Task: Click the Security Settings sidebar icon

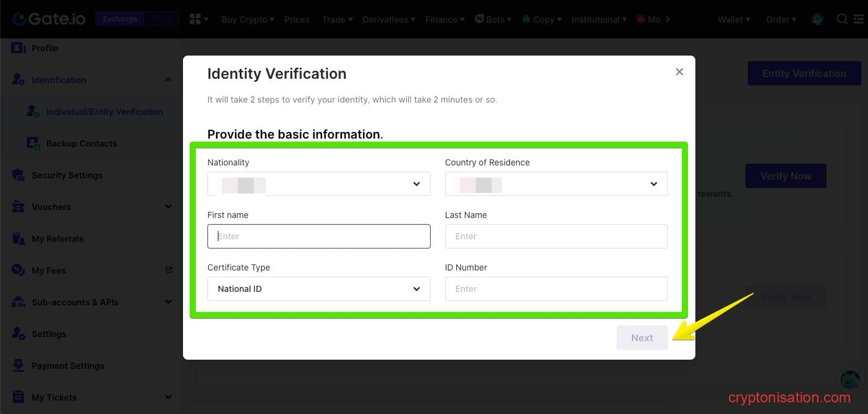Action: 18,175
